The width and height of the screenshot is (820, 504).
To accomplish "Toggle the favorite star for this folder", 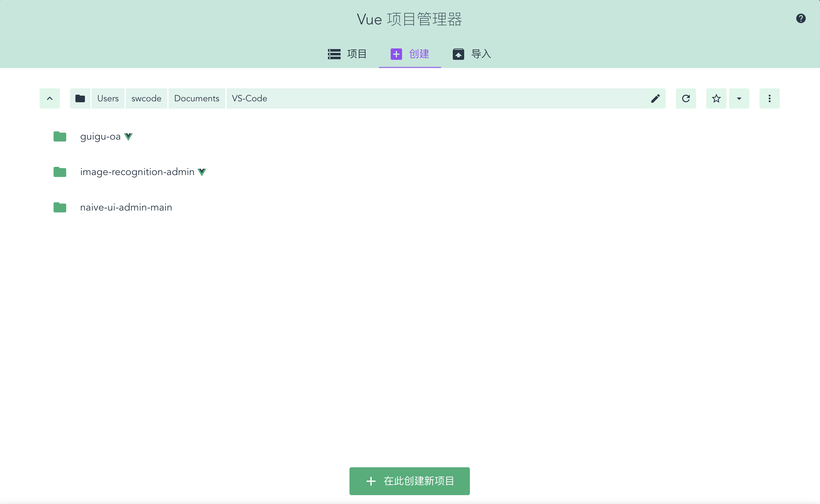I will point(716,98).
